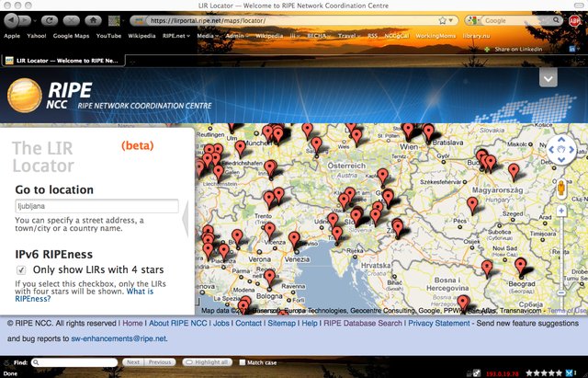588x378 pixels.
Task: Click the five-star rating in status bar
Action: tap(544, 373)
